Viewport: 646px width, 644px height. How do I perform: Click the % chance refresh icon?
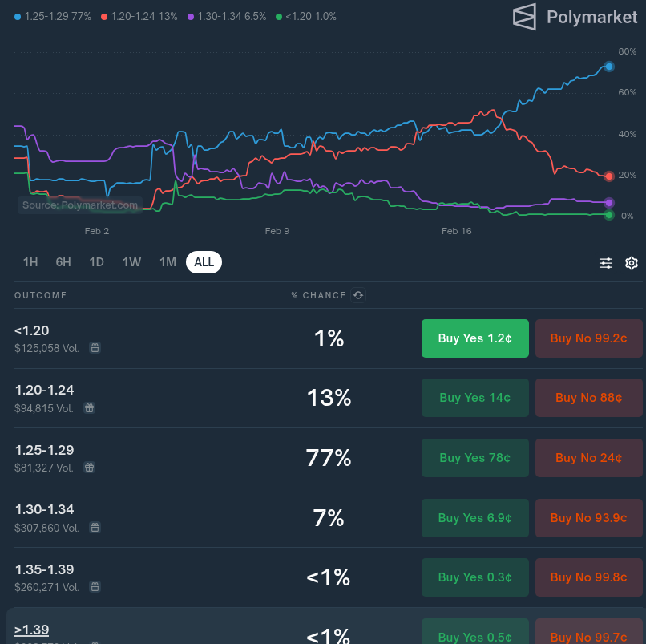[358, 295]
